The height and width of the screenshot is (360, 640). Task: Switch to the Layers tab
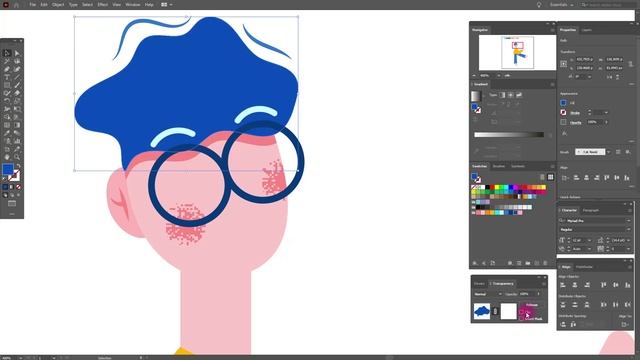click(587, 30)
